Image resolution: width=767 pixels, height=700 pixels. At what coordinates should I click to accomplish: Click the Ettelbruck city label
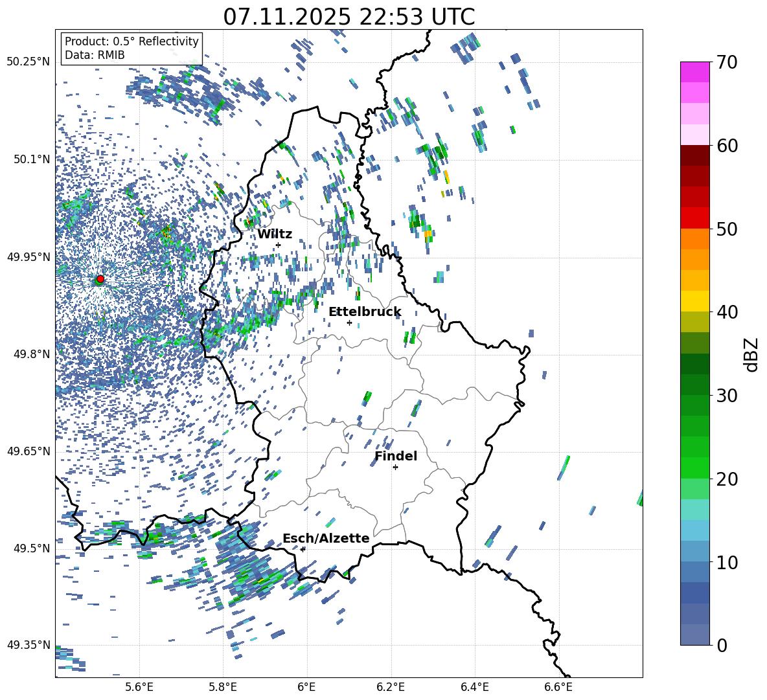tap(365, 312)
